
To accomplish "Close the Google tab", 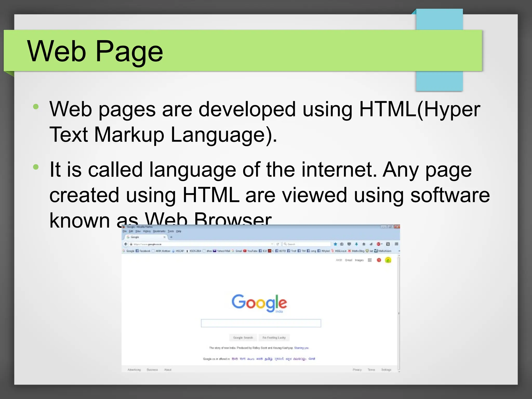I will point(164,237).
